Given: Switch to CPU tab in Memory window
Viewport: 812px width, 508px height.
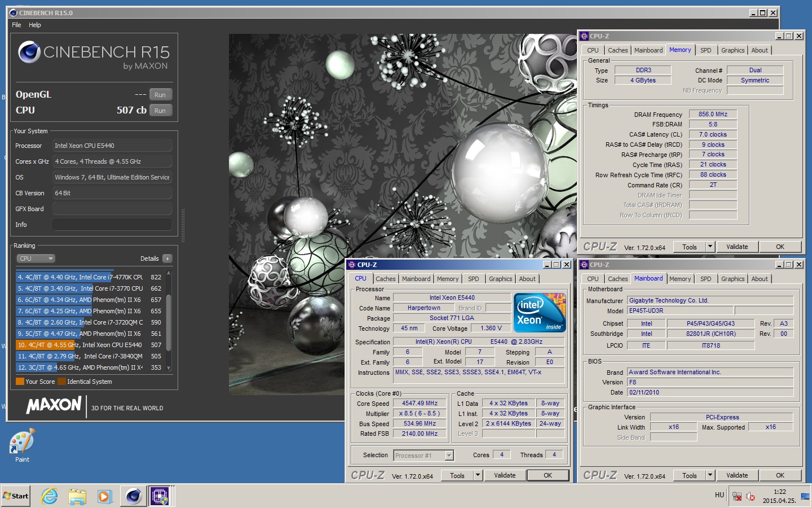Looking at the screenshot, I should (x=593, y=50).
